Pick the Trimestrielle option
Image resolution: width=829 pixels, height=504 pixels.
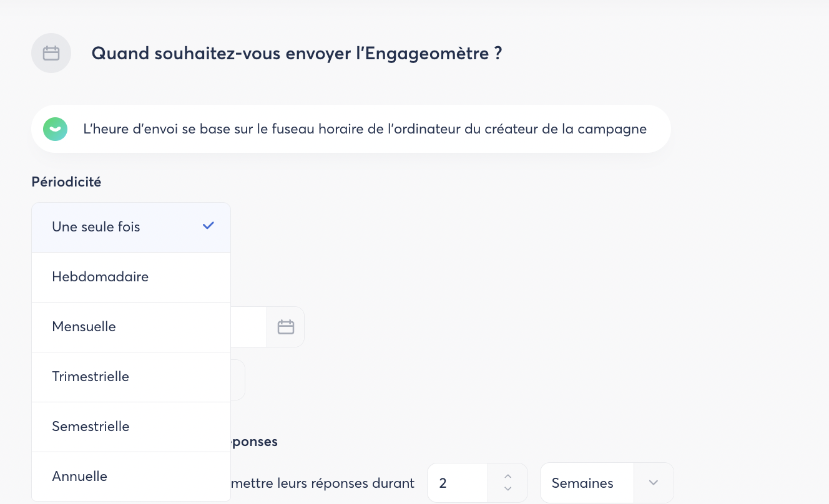coord(91,377)
